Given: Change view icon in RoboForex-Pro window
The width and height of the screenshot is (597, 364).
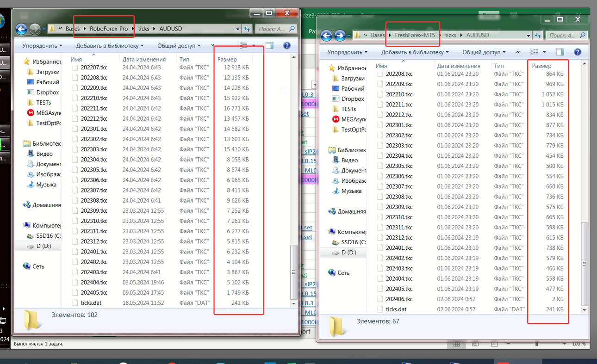Looking at the screenshot, I should pos(244,45).
